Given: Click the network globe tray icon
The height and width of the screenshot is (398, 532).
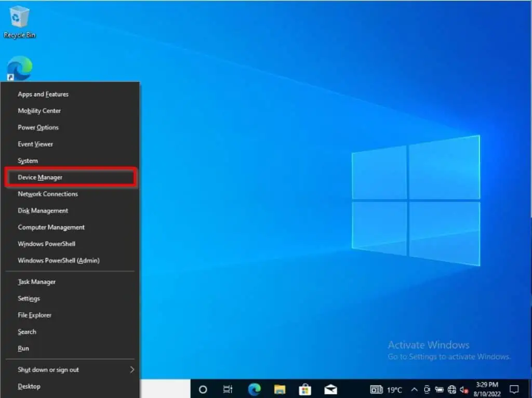Looking at the screenshot, I should [452, 390].
